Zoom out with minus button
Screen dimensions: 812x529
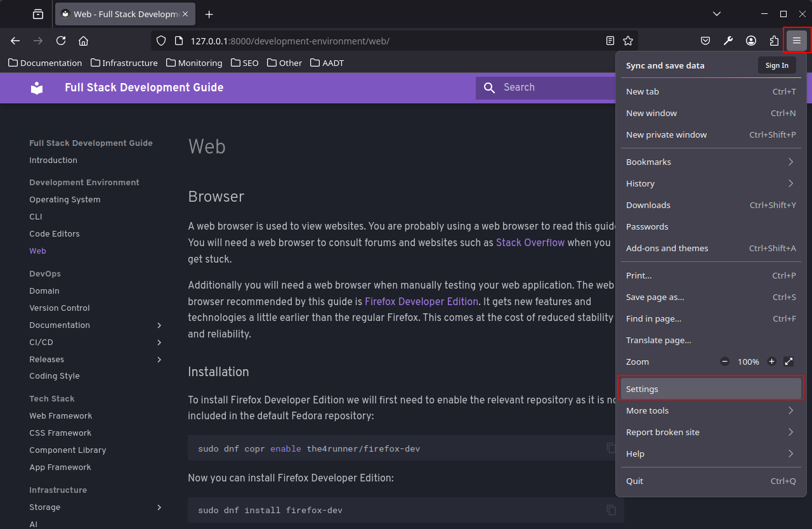(x=724, y=362)
